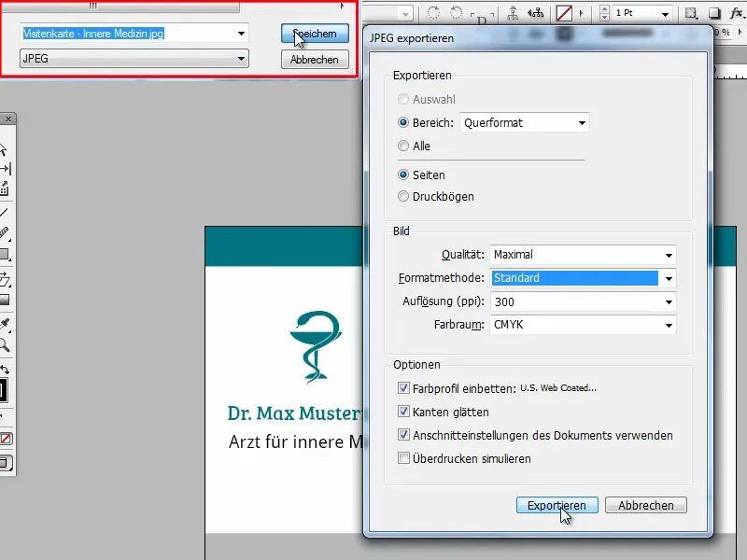Select the Rectangle tool in toolbox

pos(5,254)
